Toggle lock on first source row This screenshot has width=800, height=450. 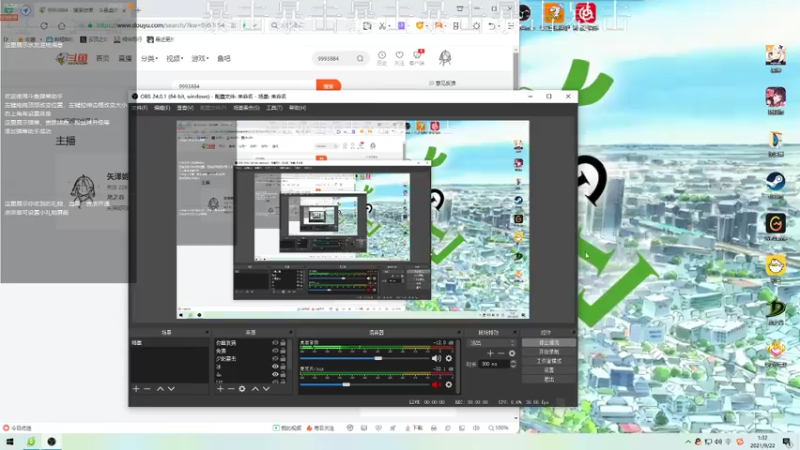283,343
